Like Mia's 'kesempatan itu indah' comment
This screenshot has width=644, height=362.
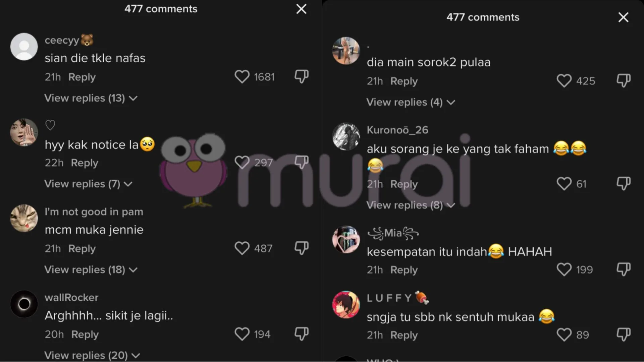pos(564,269)
